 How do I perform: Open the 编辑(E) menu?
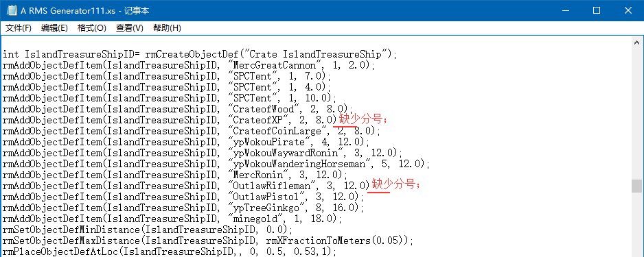click(55, 28)
